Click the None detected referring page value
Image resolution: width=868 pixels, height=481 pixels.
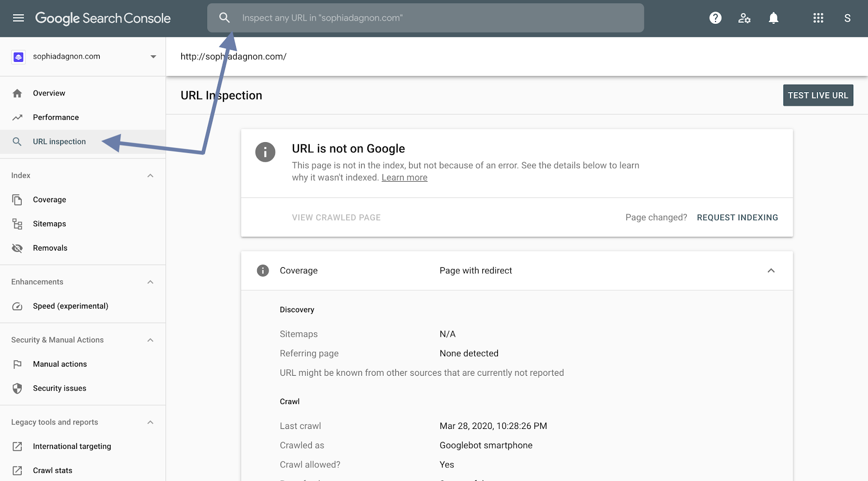pyautogui.click(x=469, y=354)
